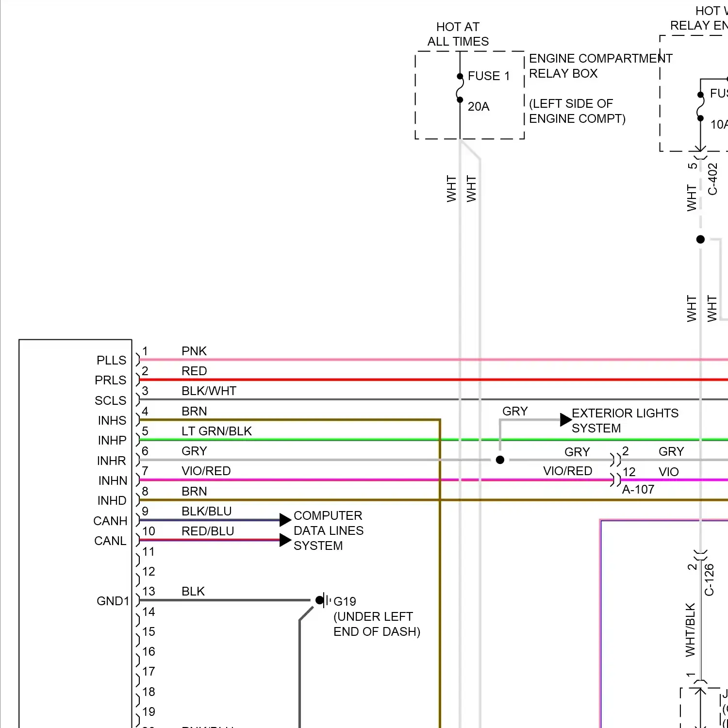This screenshot has height=728, width=728.
Task: Click the BLK/BLU wire label
Action: [x=206, y=511]
